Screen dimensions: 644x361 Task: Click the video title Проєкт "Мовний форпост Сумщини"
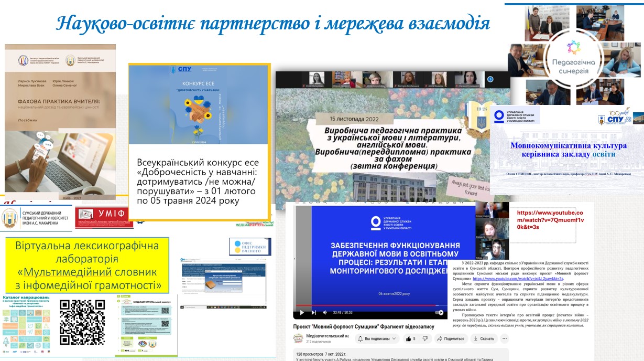364,326
